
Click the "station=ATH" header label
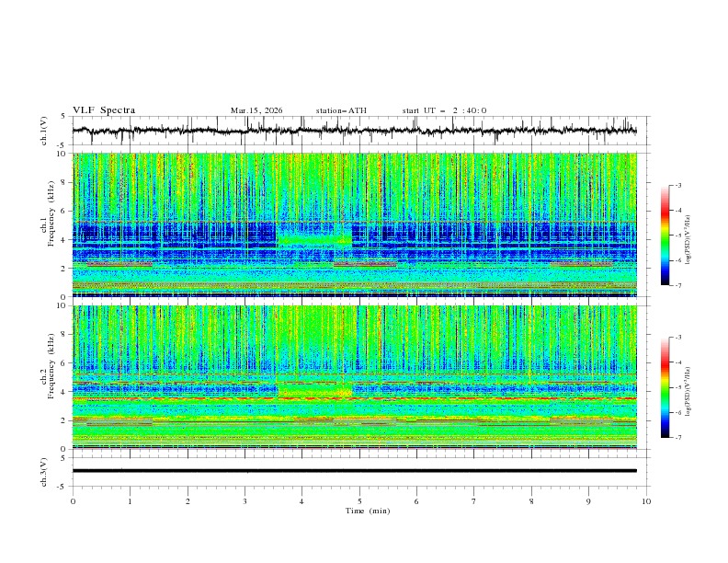(341, 110)
